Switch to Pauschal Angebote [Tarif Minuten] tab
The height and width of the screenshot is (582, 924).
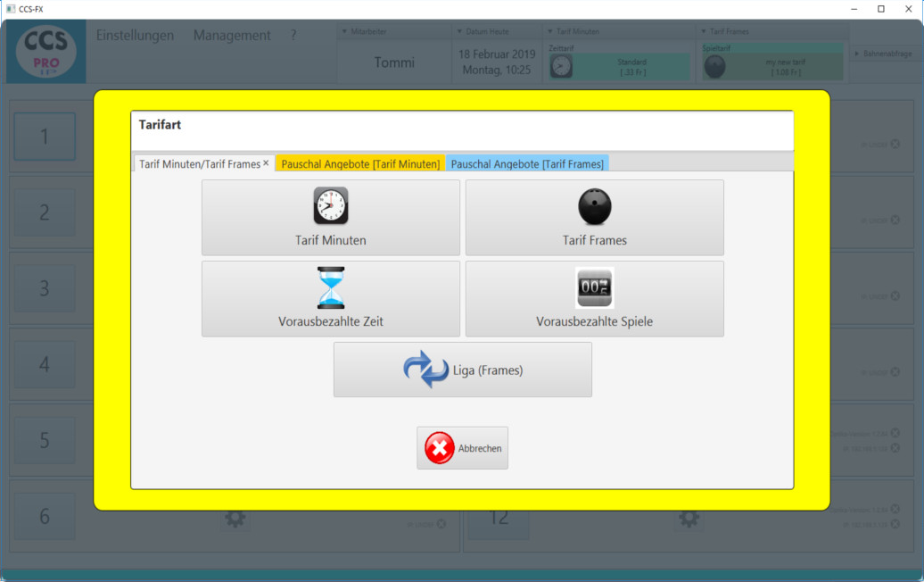pyautogui.click(x=360, y=164)
